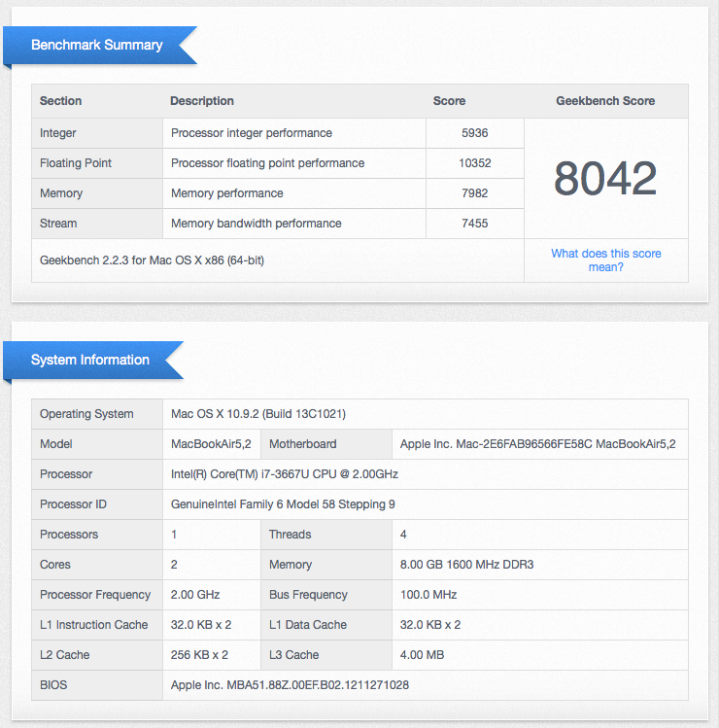Viewport: 719px width, 728px height.
Task: Click the Motherboard label cell
Action: click(326, 444)
